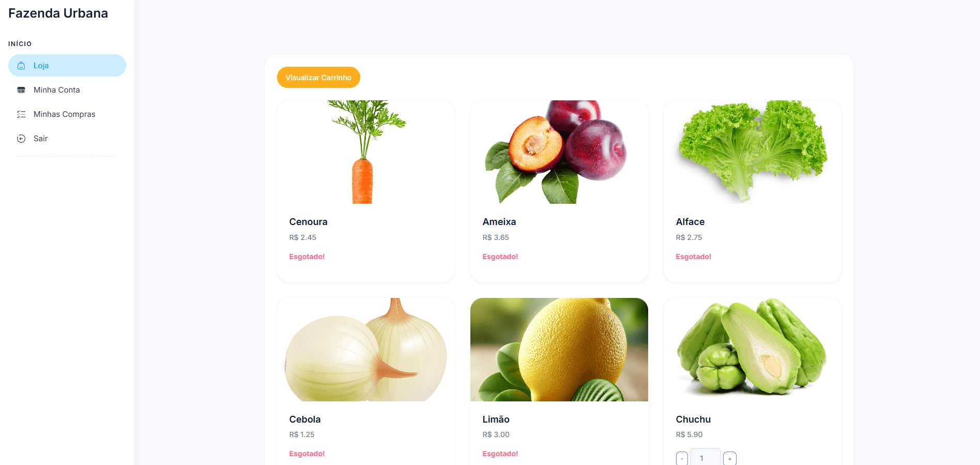Select the Loja menu entry
Screen dimensions: 980x465
[67, 66]
